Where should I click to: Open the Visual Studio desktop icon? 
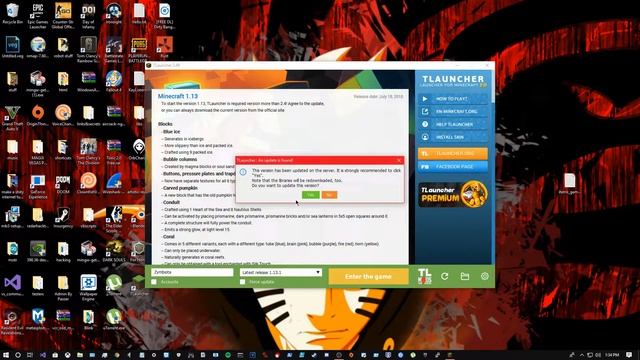12,286
